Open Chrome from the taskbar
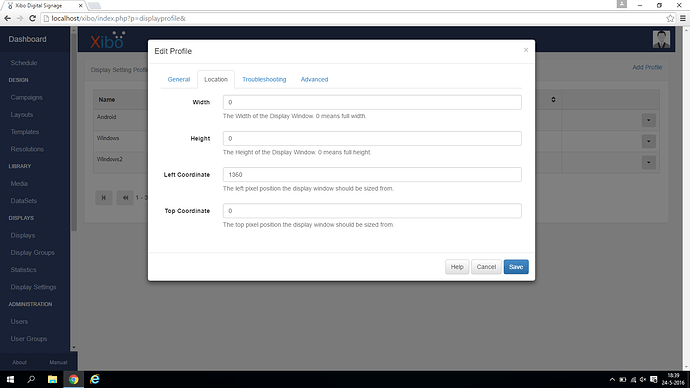The height and width of the screenshot is (388, 690). point(73,379)
